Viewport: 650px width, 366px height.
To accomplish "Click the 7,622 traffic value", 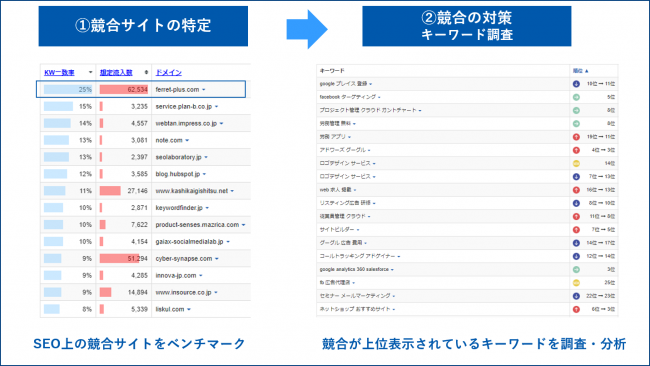I will [x=139, y=225].
